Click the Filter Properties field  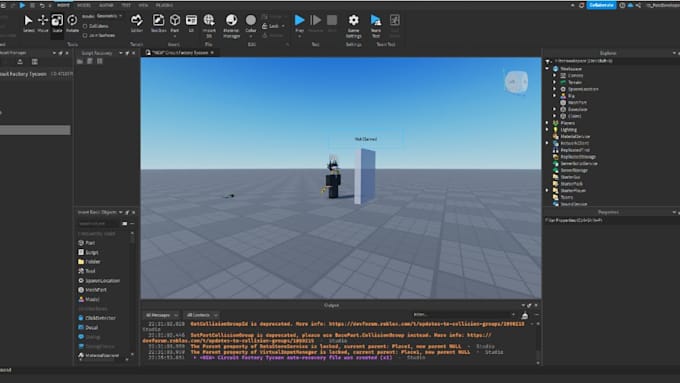click(x=611, y=220)
